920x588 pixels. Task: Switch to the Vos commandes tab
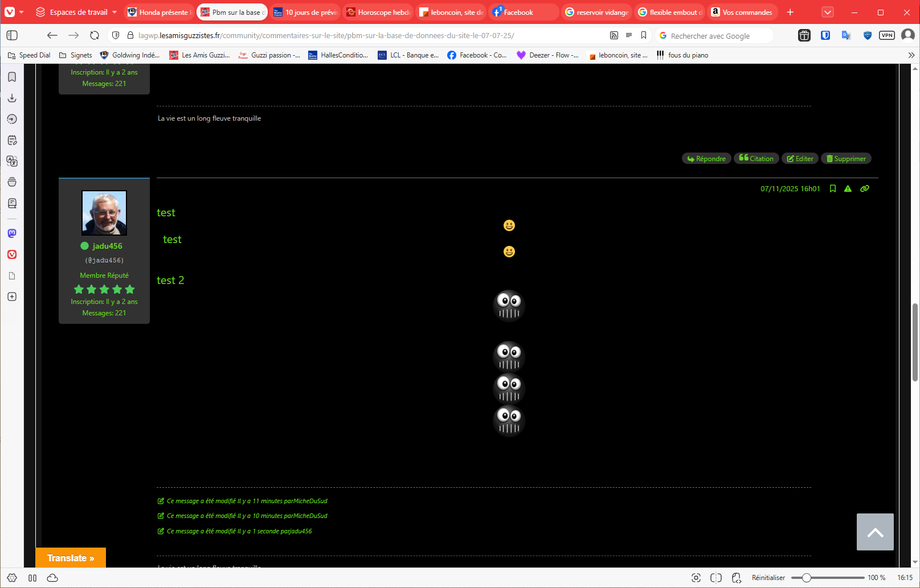point(742,12)
